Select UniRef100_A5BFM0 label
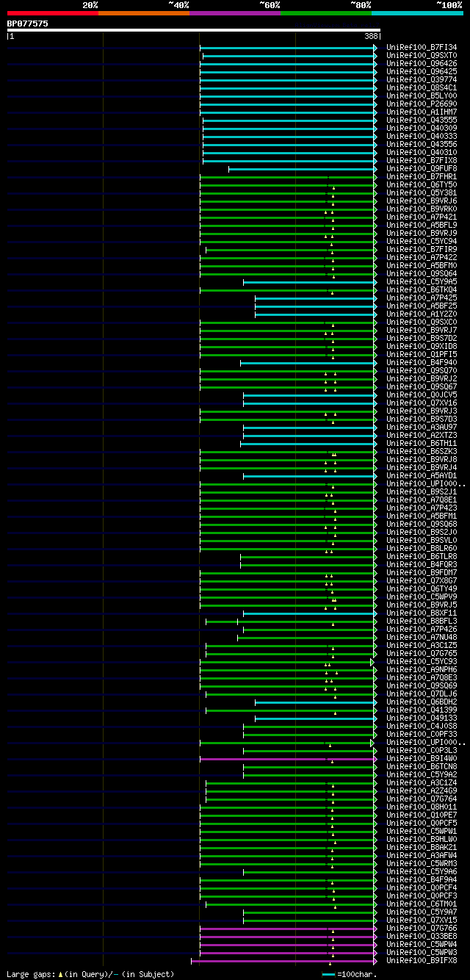470x980 pixels. (x=422, y=266)
